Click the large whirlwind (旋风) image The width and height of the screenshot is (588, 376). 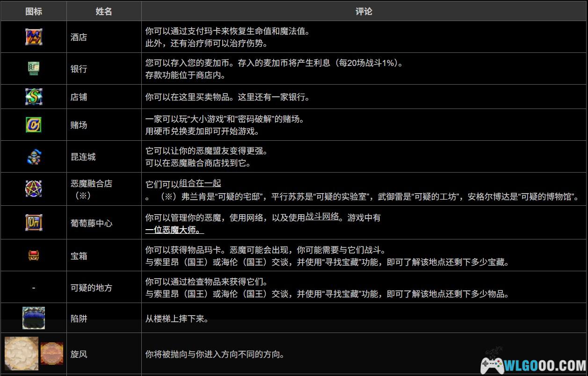[21, 354]
